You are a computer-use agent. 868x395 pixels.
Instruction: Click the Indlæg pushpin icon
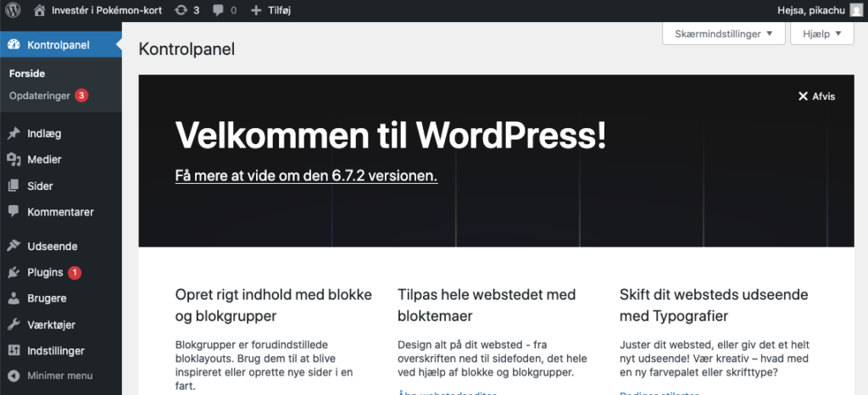[14, 133]
